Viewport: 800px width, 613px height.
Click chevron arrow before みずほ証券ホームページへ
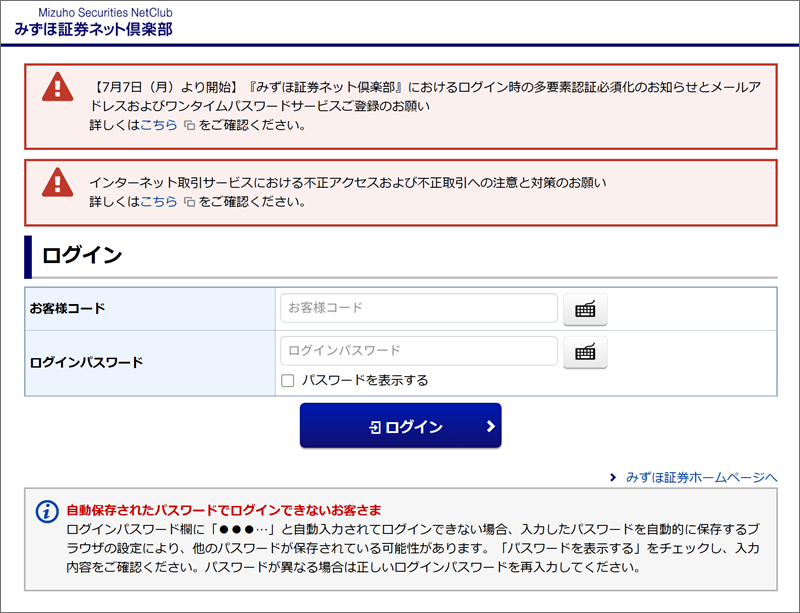coord(613,478)
